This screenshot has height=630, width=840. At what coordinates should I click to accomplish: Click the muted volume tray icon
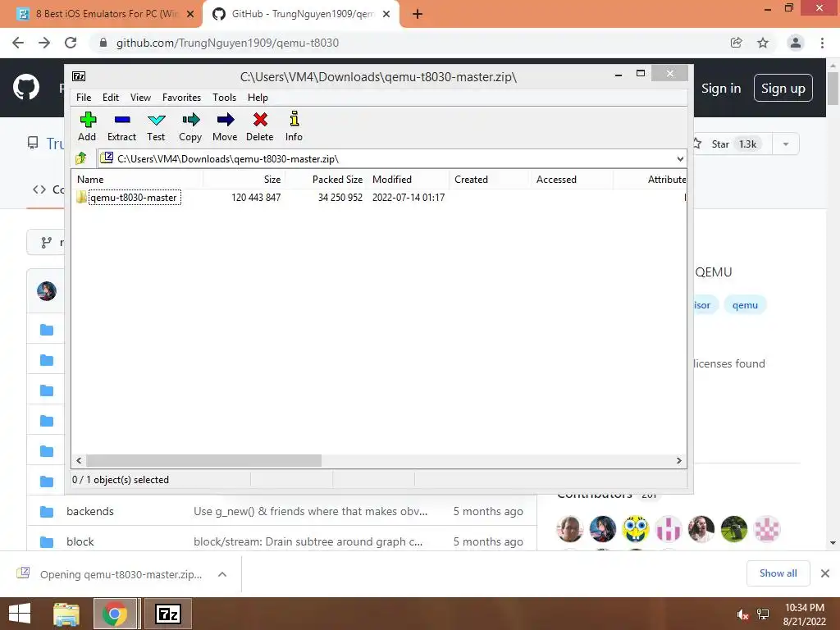point(742,614)
